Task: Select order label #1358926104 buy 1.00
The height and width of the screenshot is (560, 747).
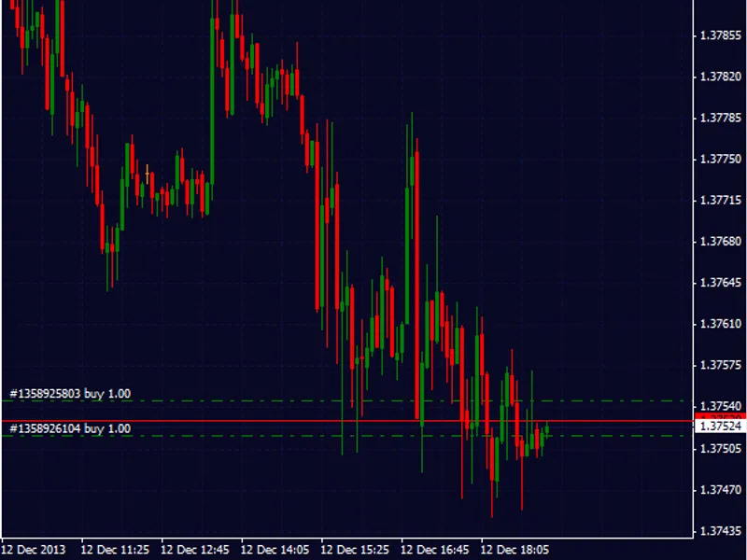Action: [x=70, y=428]
